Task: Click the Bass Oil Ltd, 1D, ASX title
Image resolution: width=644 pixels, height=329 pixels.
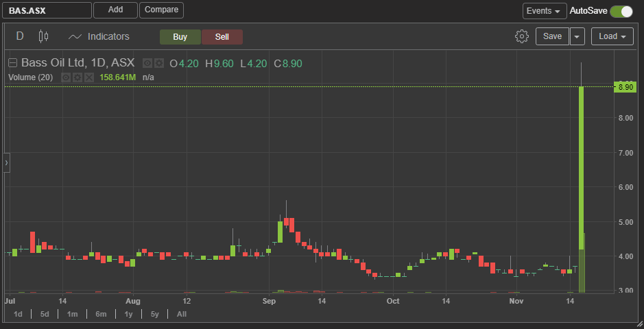Action: (78, 63)
